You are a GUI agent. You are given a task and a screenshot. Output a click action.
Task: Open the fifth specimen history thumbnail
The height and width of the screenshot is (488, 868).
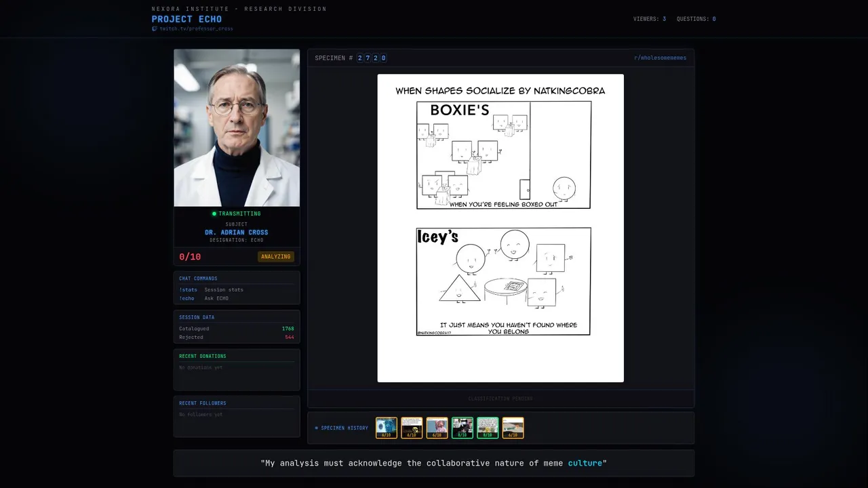488,428
